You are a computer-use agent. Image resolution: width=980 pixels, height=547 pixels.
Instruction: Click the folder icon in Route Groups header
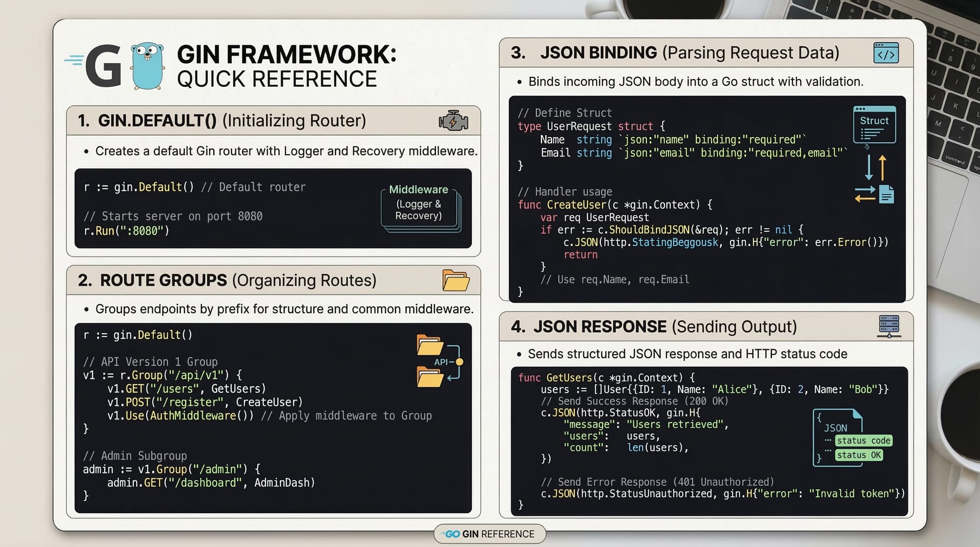point(456,280)
